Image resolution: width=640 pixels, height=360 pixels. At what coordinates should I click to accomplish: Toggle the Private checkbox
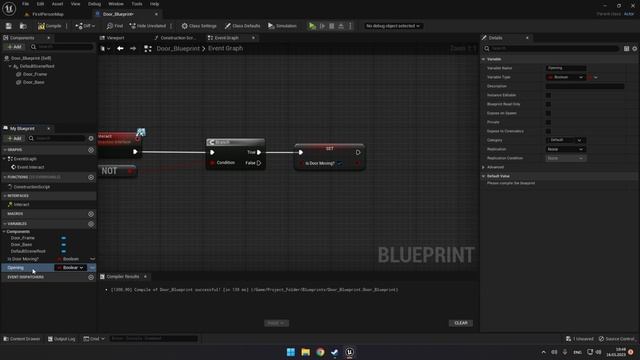(x=548, y=122)
